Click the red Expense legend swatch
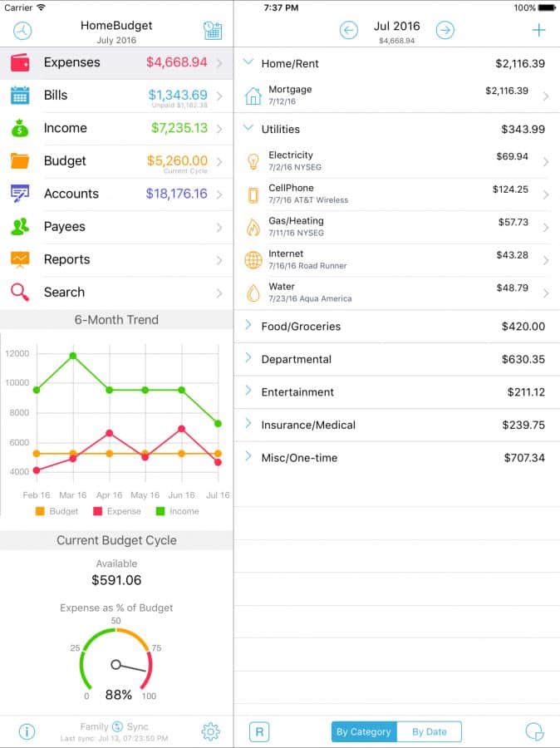 (97, 511)
